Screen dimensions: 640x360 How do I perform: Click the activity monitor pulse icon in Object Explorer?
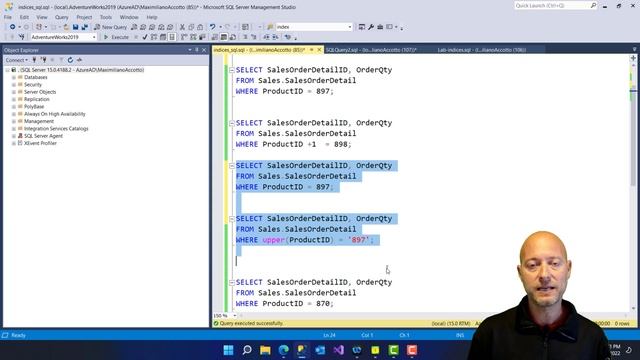[x=79, y=60]
